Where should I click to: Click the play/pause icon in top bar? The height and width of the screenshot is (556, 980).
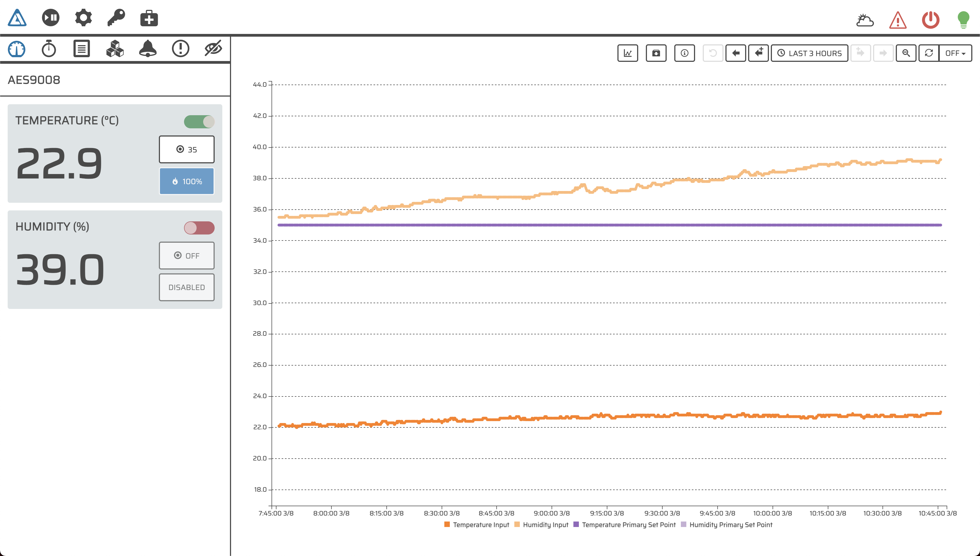(50, 18)
